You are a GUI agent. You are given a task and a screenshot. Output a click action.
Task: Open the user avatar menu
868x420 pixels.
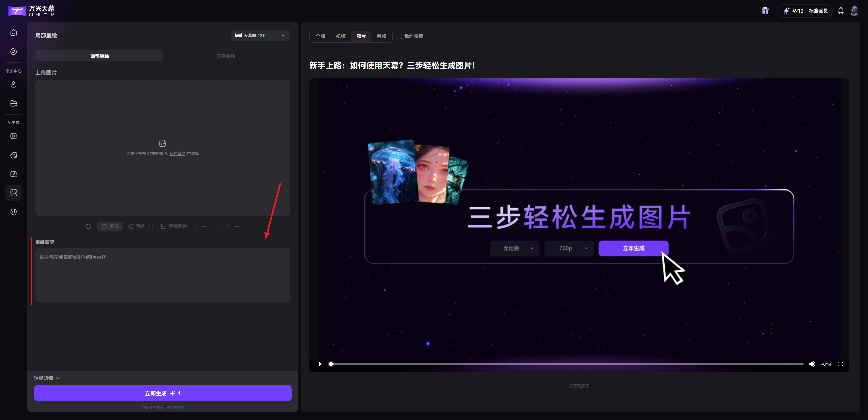tap(854, 11)
